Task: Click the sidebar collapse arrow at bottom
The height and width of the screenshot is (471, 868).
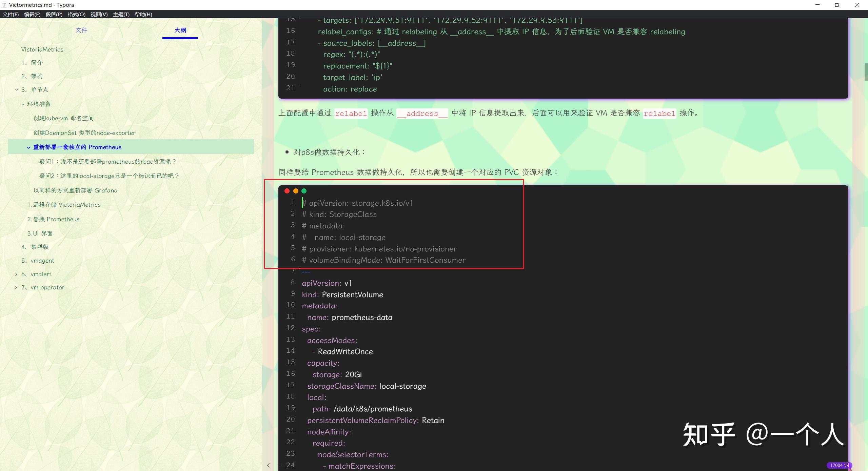Action: pyautogui.click(x=268, y=465)
